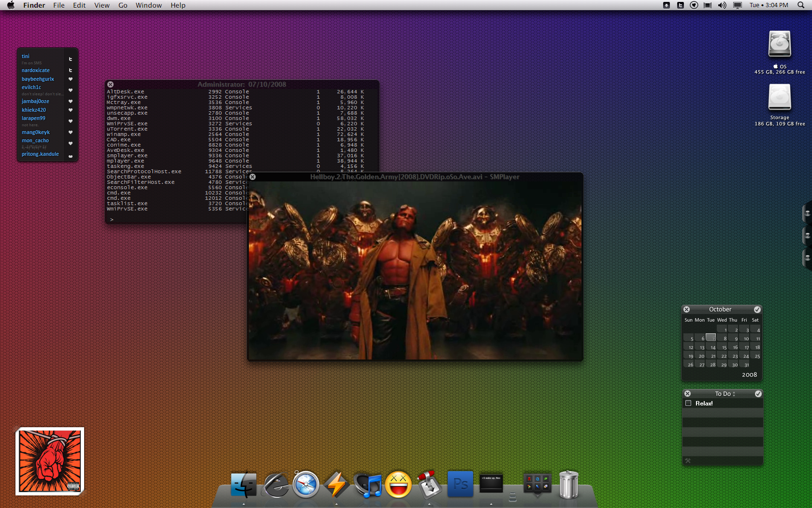
Task: Open contact larapen99 in buddy list
Action: coord(33,118)
